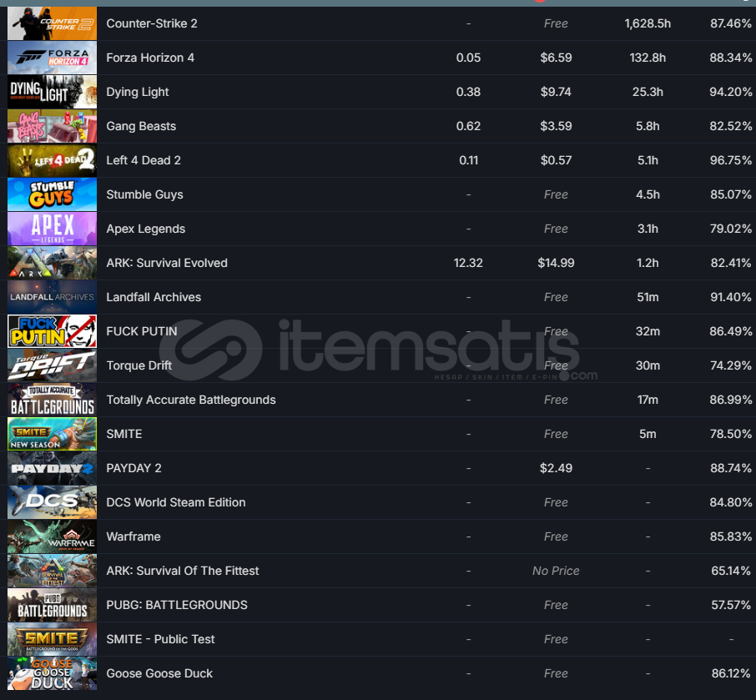Screen dimensions: 756x700
Task: Select the Goose Goose Duck thumbnail
Action: coord(52,674)
